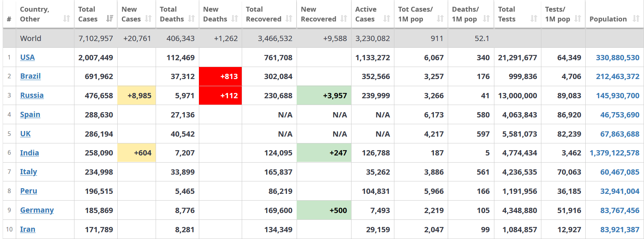Viewport: 644px width, 239px height.
Task: Click Russia population 145,930,700 link
Action: (x=618, y=96)
